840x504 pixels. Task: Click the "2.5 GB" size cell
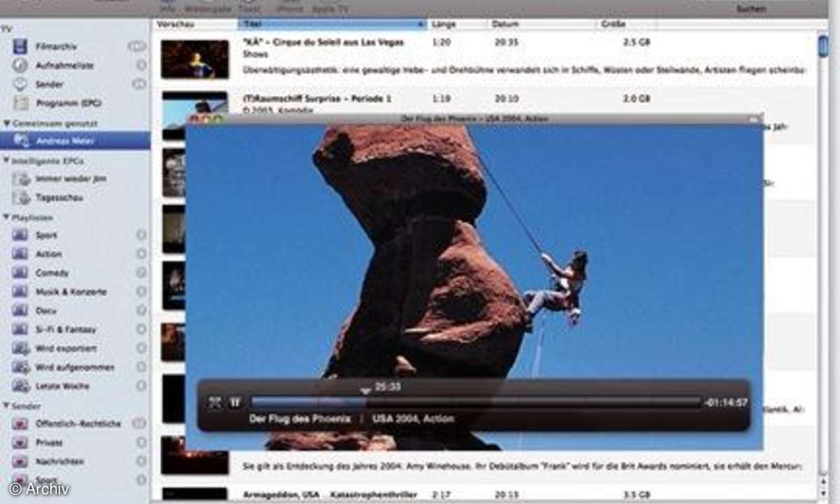click(x=636, y=43)
